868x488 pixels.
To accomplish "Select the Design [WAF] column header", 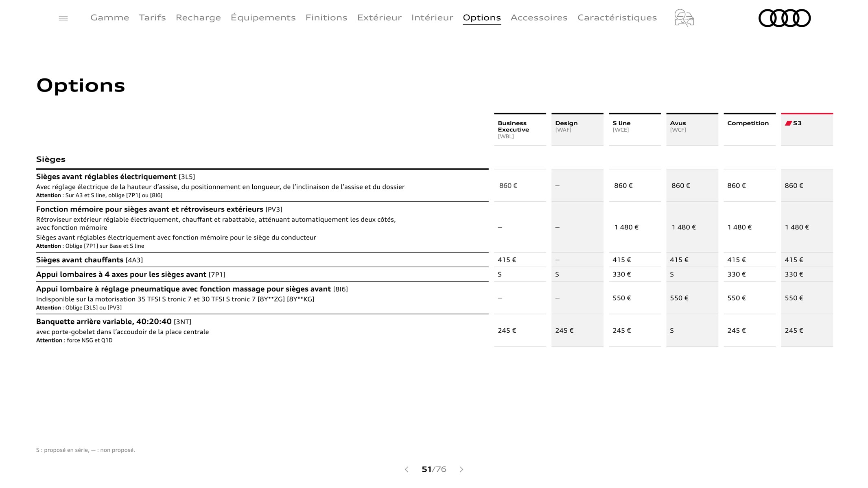I will [x=577, y=129].
